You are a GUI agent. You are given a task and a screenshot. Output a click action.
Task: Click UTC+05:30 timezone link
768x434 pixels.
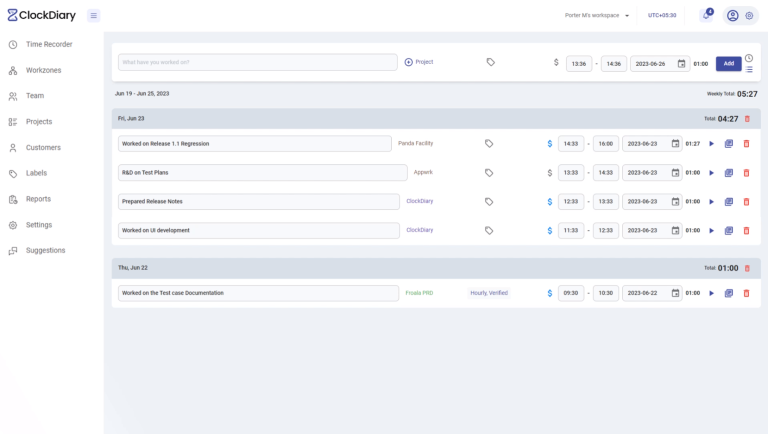point(662,16)
